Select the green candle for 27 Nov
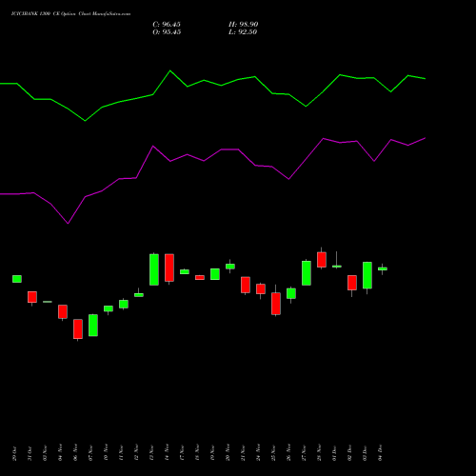 pos(307,273)
